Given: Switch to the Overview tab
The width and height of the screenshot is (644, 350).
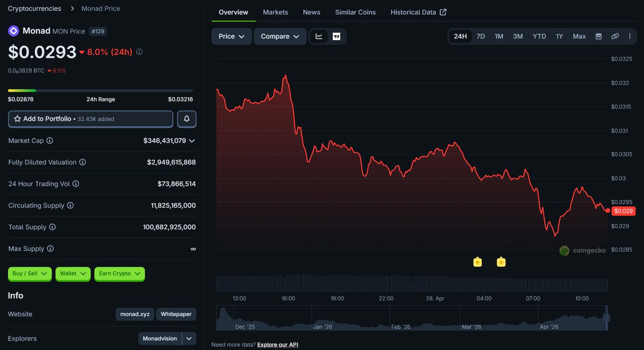Looking at the screenshot, I should [233, 12].
